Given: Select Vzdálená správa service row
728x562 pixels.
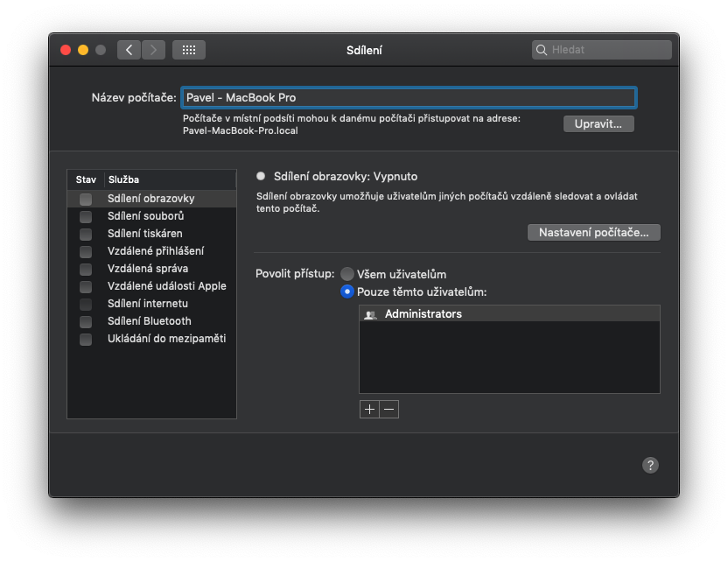Looking at the screenshot, I should coord(147,269).
